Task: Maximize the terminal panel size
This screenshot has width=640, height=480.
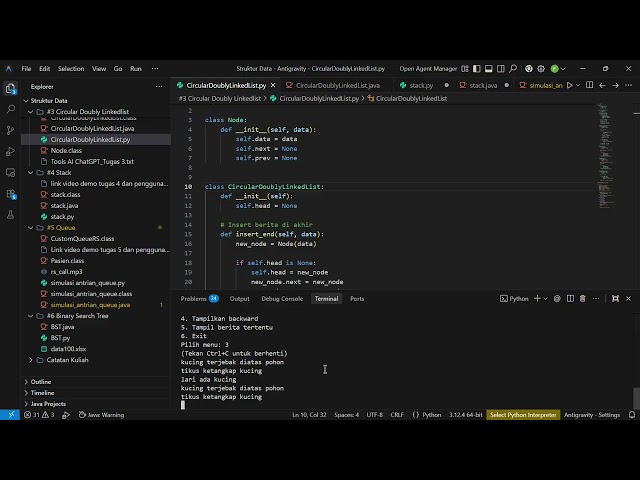Action: pyautogui.click(x=615, y=299)
